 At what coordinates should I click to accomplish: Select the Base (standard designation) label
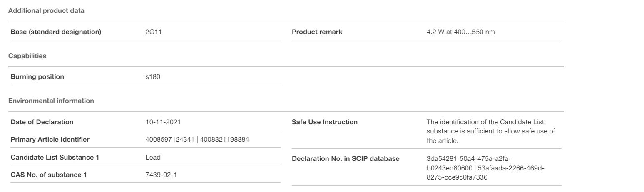pos(56,32)
